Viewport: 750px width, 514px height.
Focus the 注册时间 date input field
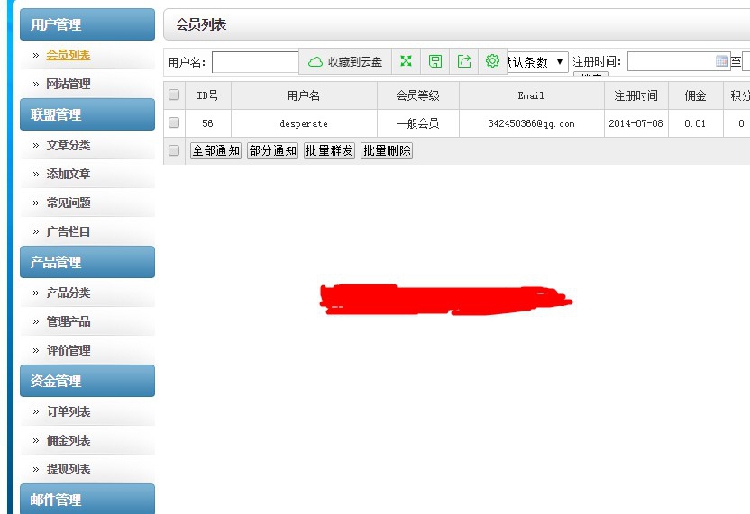(x=678, y=61)
